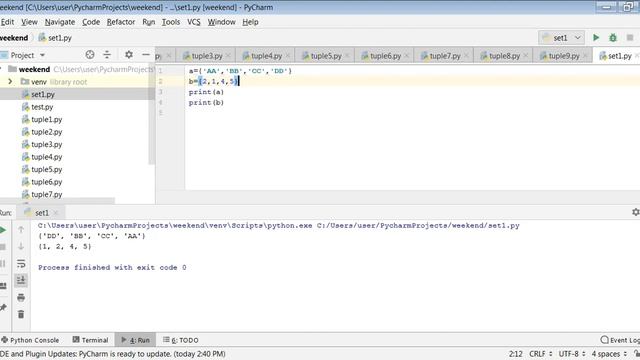Open the Refactor menu

pos(121,22)
